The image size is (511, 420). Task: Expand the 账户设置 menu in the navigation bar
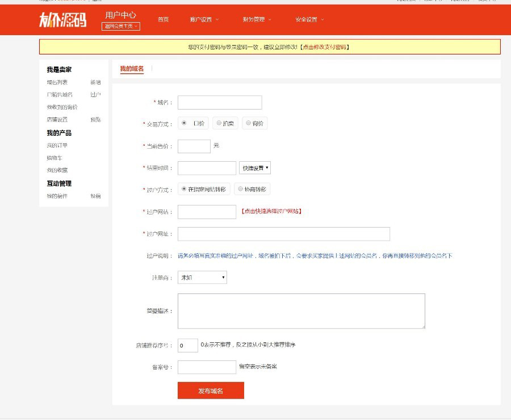(x=204, y=19)
